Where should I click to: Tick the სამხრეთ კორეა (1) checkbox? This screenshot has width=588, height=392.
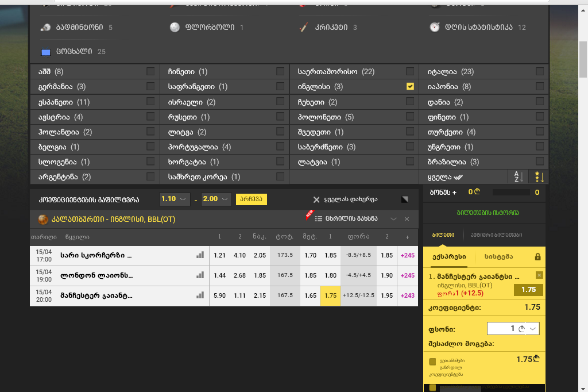point(280,176)
